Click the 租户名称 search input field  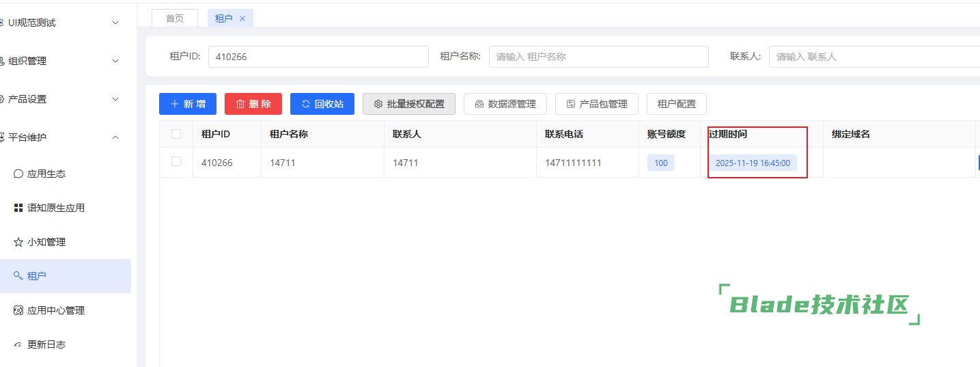(x=598, y=57)
